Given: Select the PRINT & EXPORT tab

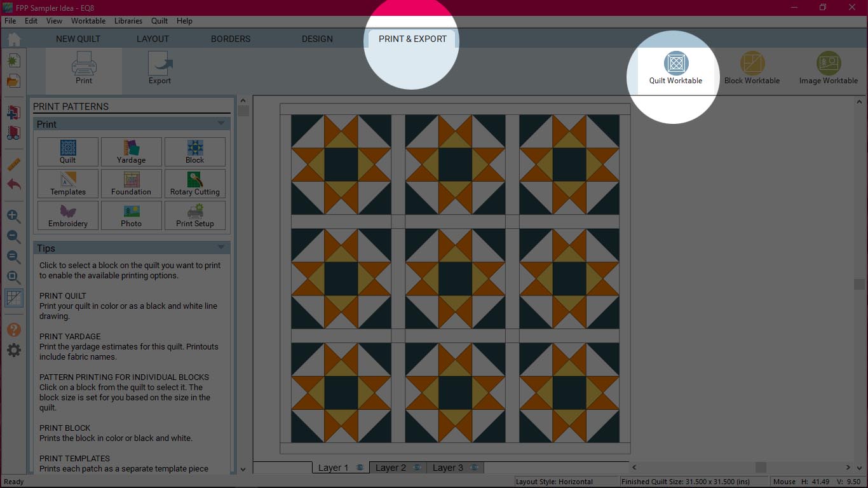Looking at the screenshot, I should pos(412,39).
